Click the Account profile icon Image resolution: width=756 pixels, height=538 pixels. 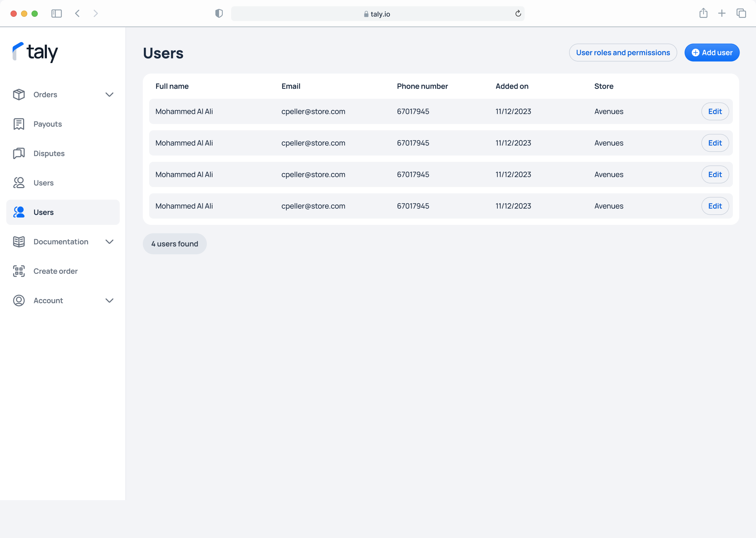point(19,301)
